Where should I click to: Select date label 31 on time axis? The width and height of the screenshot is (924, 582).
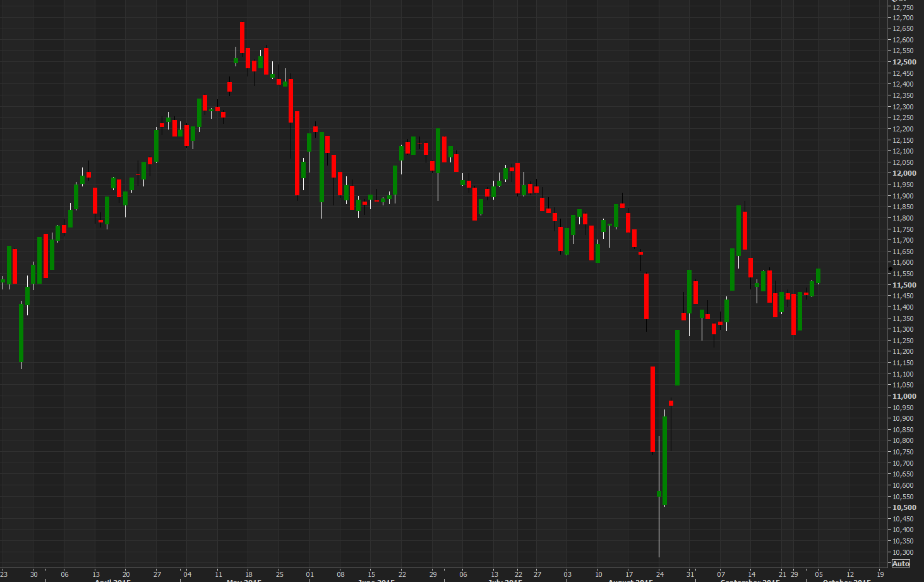click(690, 574)
